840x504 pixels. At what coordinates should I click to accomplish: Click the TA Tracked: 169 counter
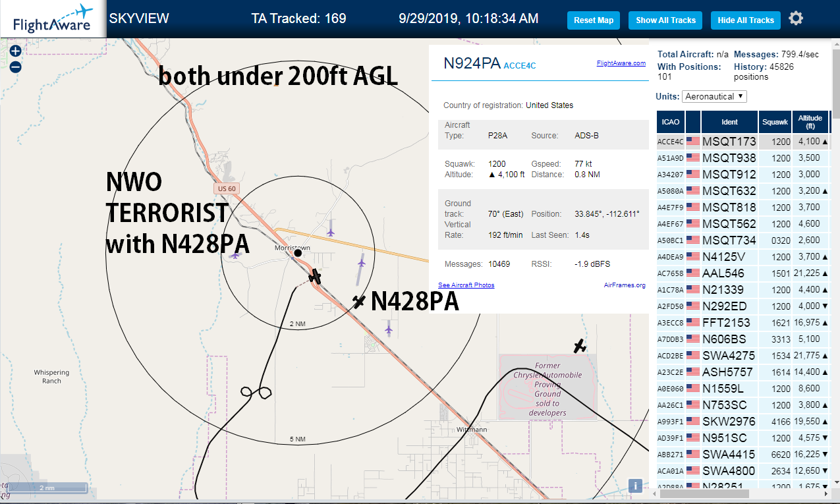click(x=298, y=18)
